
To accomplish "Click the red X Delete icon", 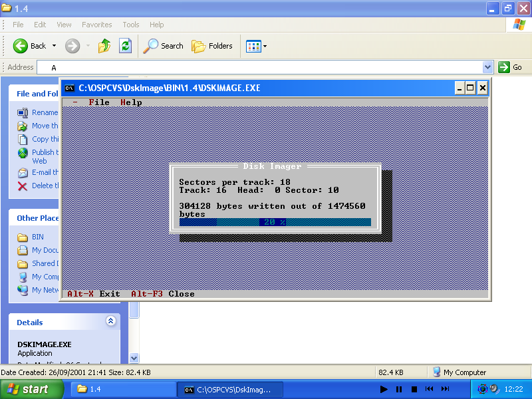I will click(x=23, y=186).
